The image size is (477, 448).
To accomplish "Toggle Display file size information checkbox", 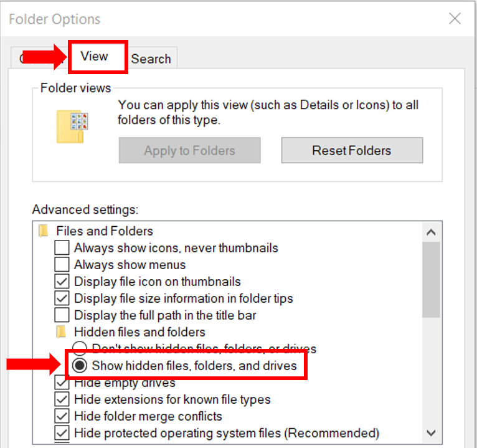I will coord(62,298).
